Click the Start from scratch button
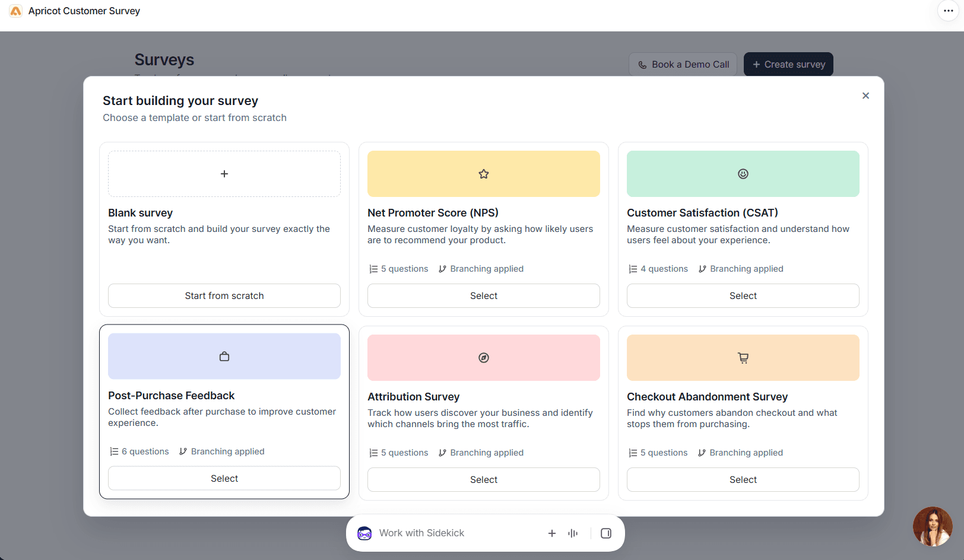964x560 pixels. pyautogui.click(x=224, y=295)
